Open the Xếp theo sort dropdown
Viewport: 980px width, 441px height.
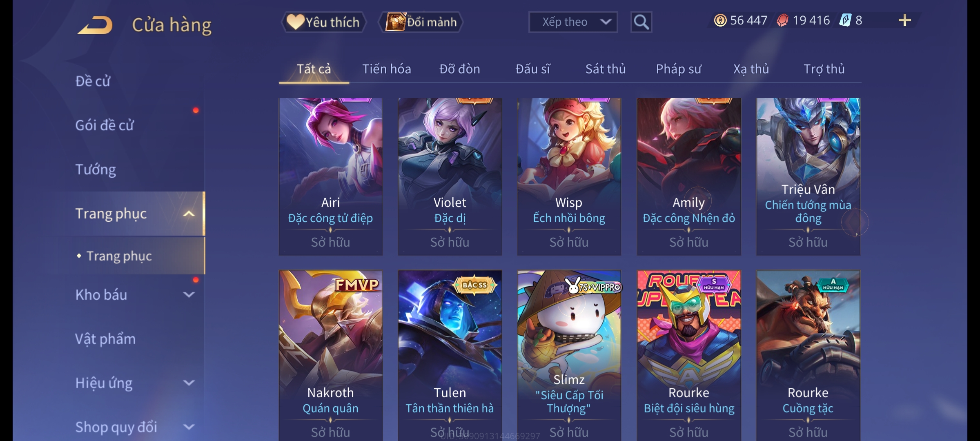(573, 22)
